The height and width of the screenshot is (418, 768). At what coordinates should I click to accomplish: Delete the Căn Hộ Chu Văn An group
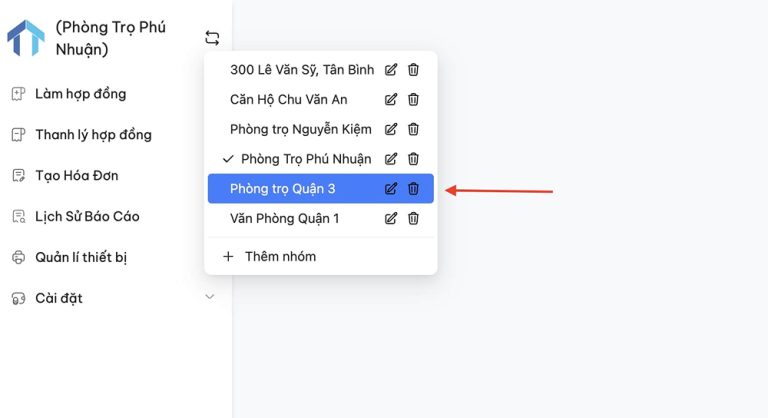tap(413, 99)
